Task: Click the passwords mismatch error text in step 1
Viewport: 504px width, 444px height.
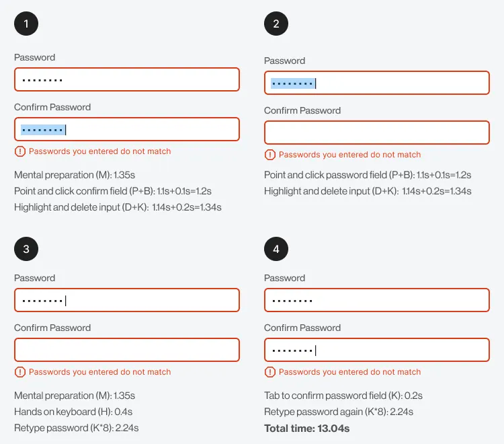Action: click(100, 151)
